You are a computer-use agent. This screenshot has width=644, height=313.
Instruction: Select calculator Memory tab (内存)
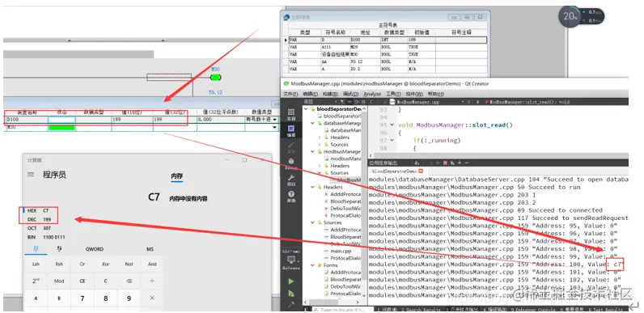(x=177, y=176)
